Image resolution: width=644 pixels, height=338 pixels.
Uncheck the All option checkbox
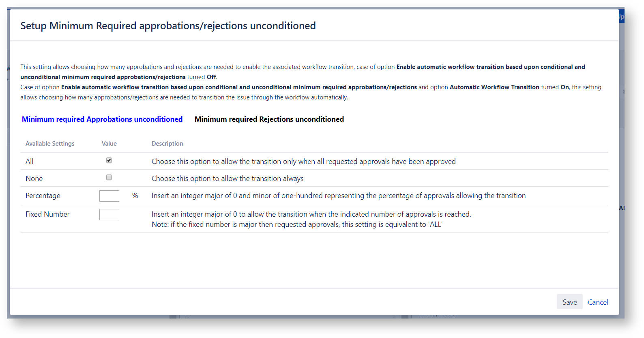[109, 161]
